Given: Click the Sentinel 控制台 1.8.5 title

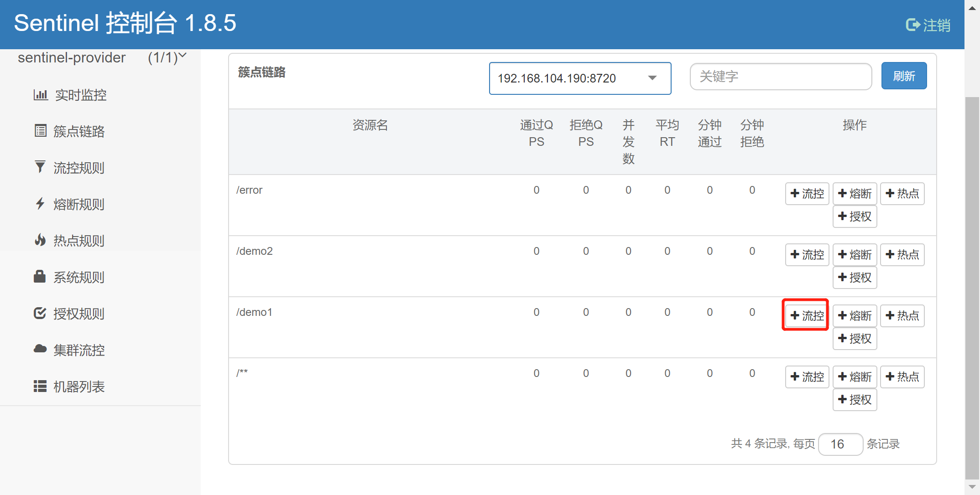Looking at the screenshot, I should click(x=125, y=23).
